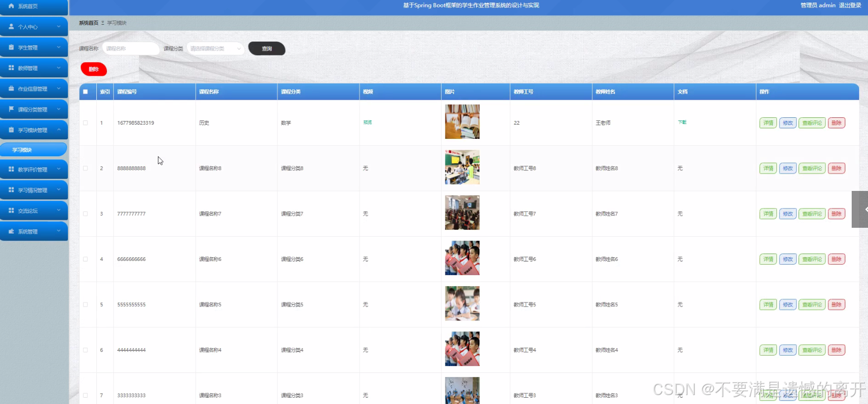
Task: Click 详情 for the 教师姓名4 row
Action: (768, 350)
